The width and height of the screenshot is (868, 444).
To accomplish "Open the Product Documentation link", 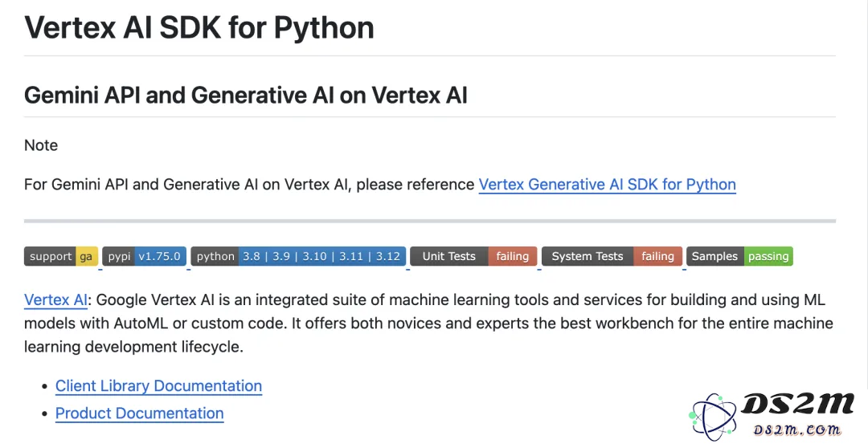I will 140,413.
